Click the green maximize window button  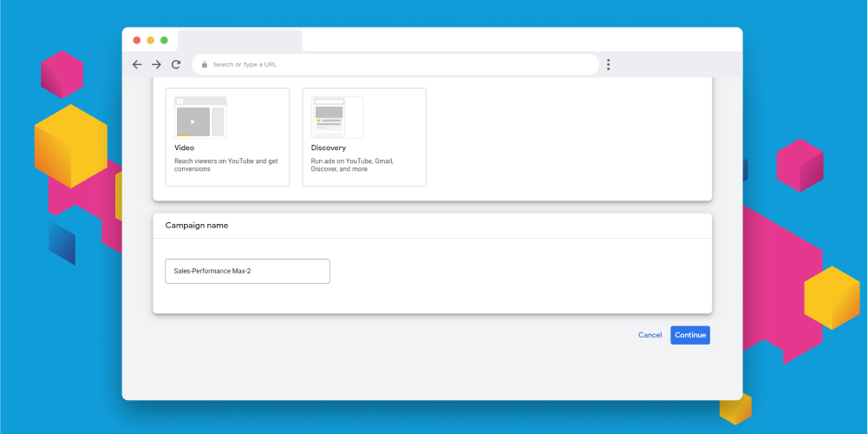pyautogui.click(x=164, y=40)
